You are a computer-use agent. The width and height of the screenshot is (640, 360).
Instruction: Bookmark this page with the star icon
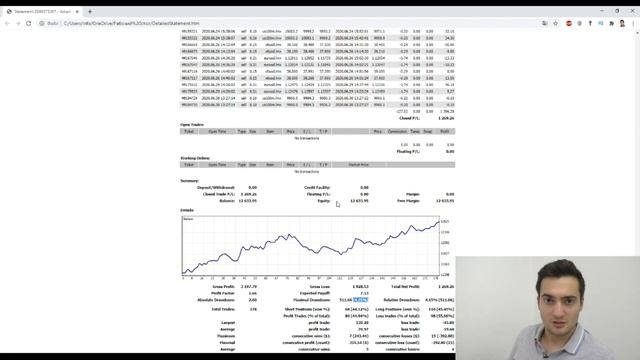click(556, 23)
